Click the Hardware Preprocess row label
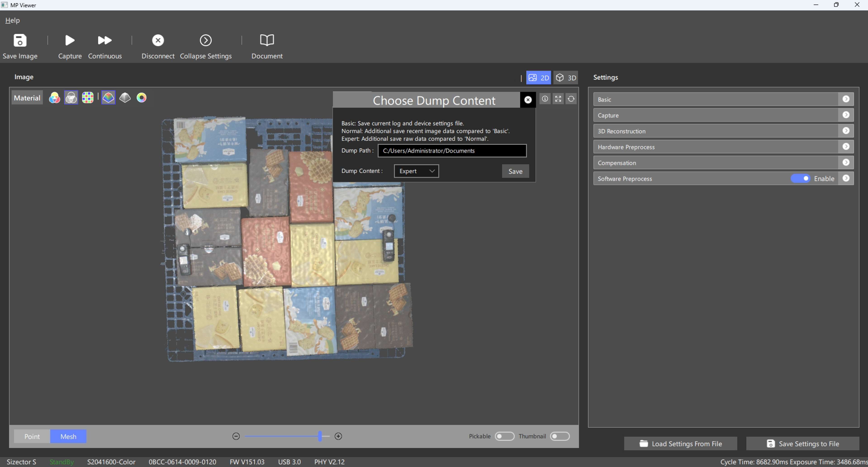The width and height of the screenshot is (868, 467). pyautogui.click(x=626, y=147)
